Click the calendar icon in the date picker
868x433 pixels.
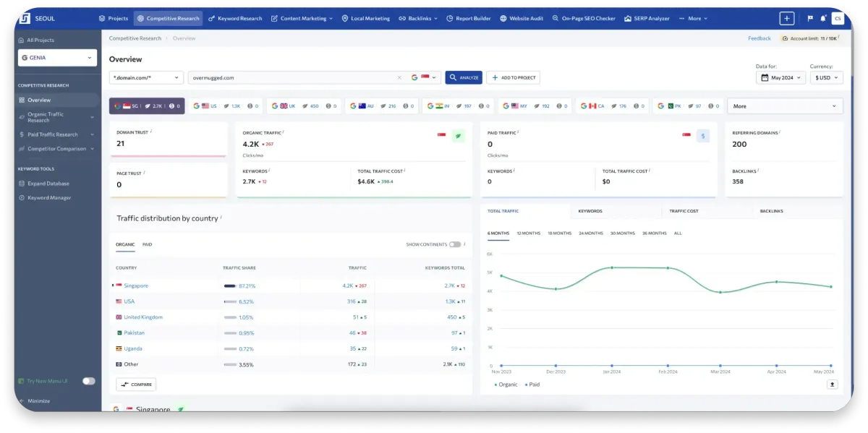(765, 77)
